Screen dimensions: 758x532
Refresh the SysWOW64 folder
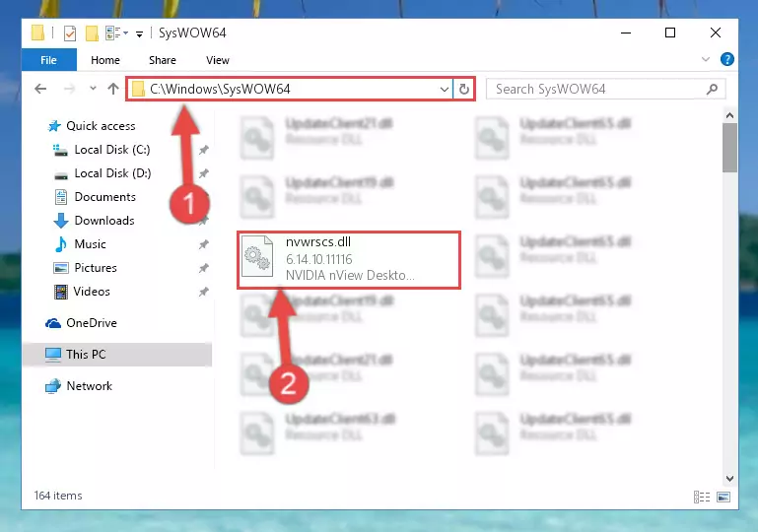pos(463,89)
